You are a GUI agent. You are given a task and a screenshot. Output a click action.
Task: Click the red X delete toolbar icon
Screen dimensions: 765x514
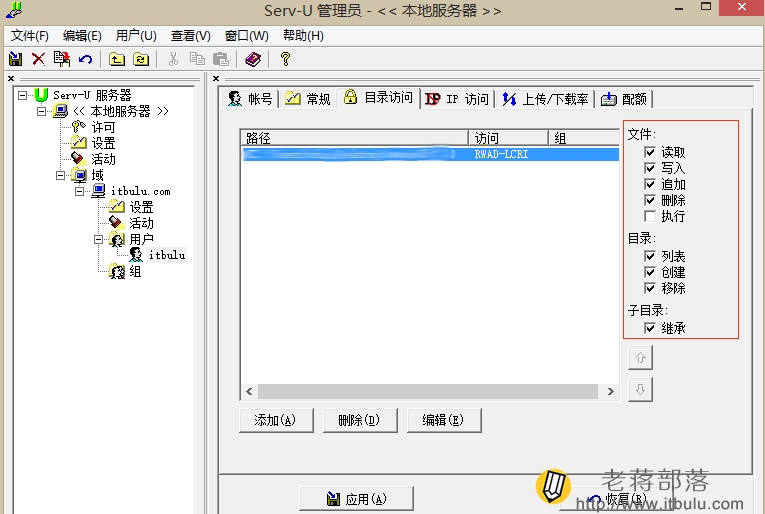39,59
